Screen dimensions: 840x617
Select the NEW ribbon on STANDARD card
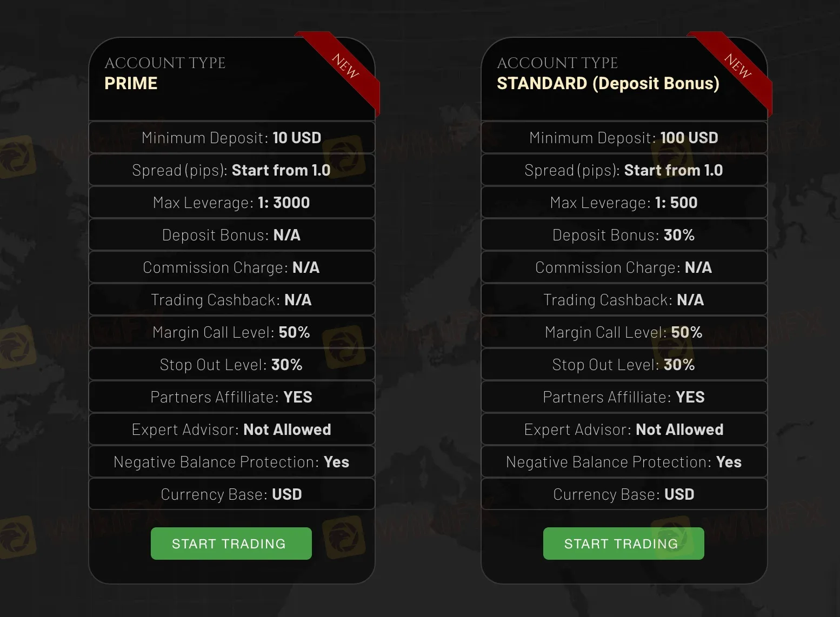[734, 68]
